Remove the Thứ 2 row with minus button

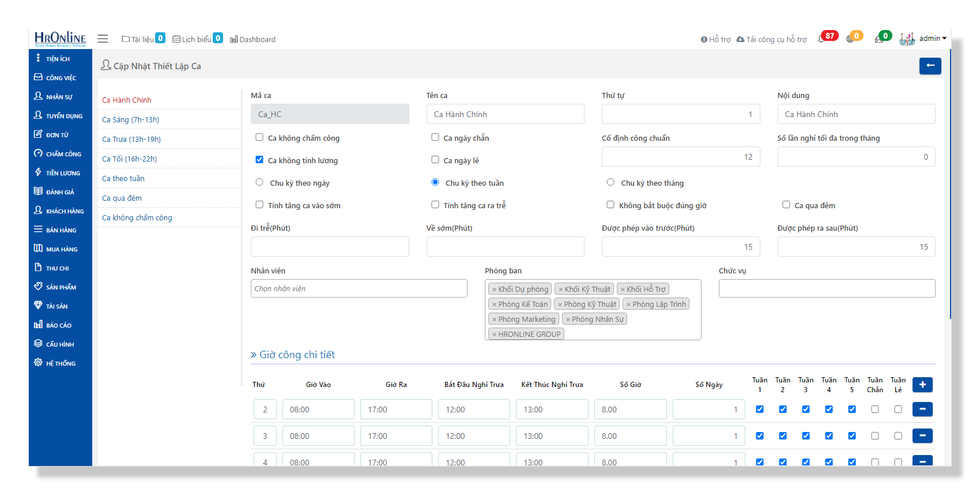(x=922, y=409)
